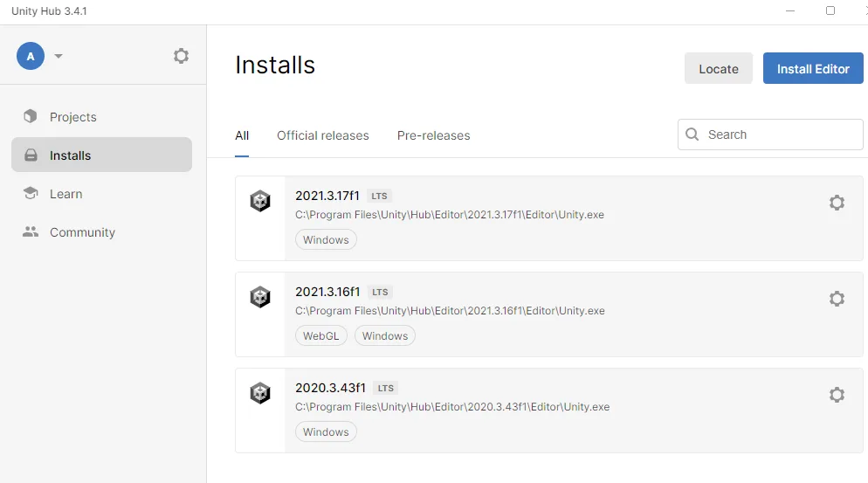Click the Windows tag under 2020.3.43f1
The image size is (868, 483).
(326, 432)
